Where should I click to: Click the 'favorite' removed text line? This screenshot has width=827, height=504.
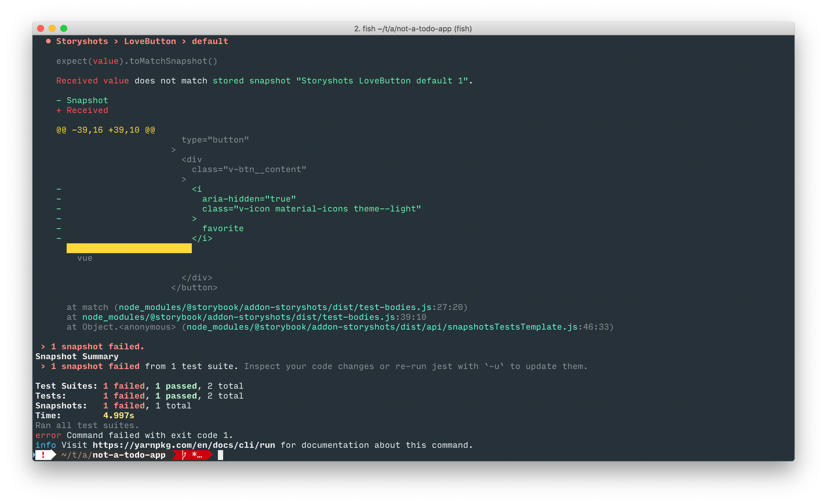click(223, 229)
